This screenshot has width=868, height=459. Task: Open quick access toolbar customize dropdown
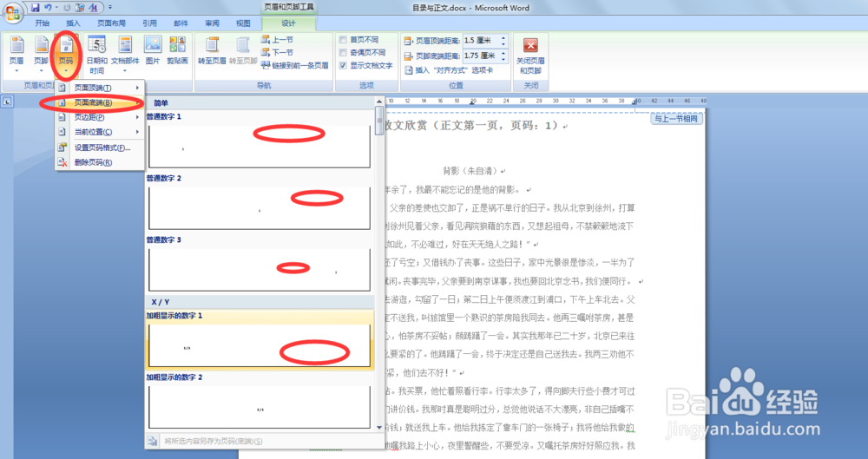pyautogui.click(x=110, y=8)
